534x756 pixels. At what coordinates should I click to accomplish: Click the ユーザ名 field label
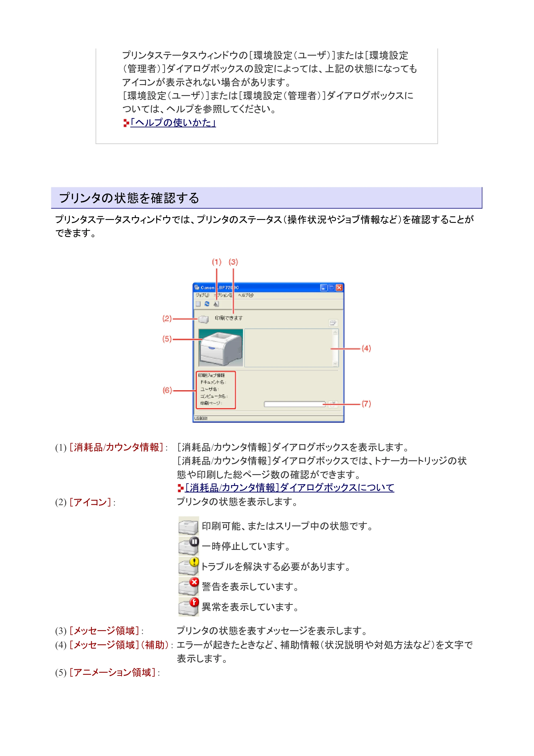tap(210, 389)
